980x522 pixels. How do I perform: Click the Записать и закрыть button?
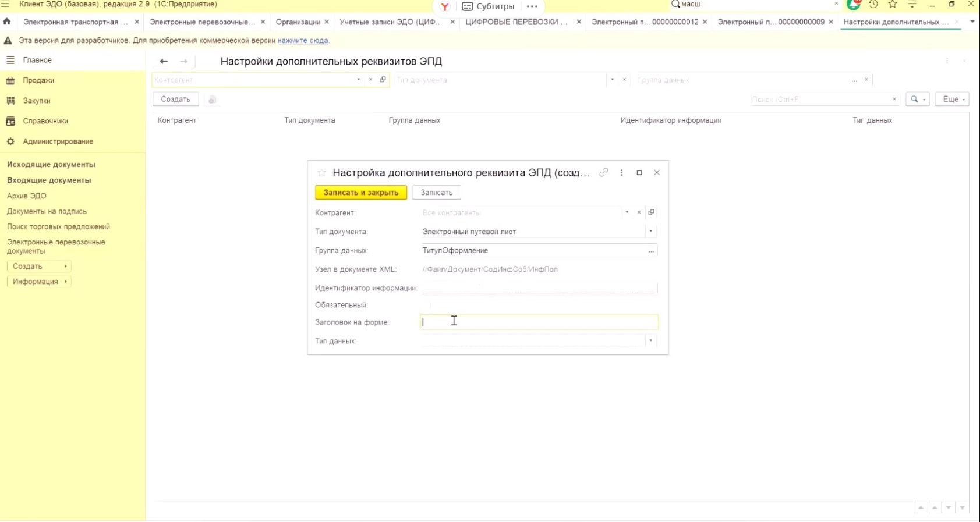(361, 193)
